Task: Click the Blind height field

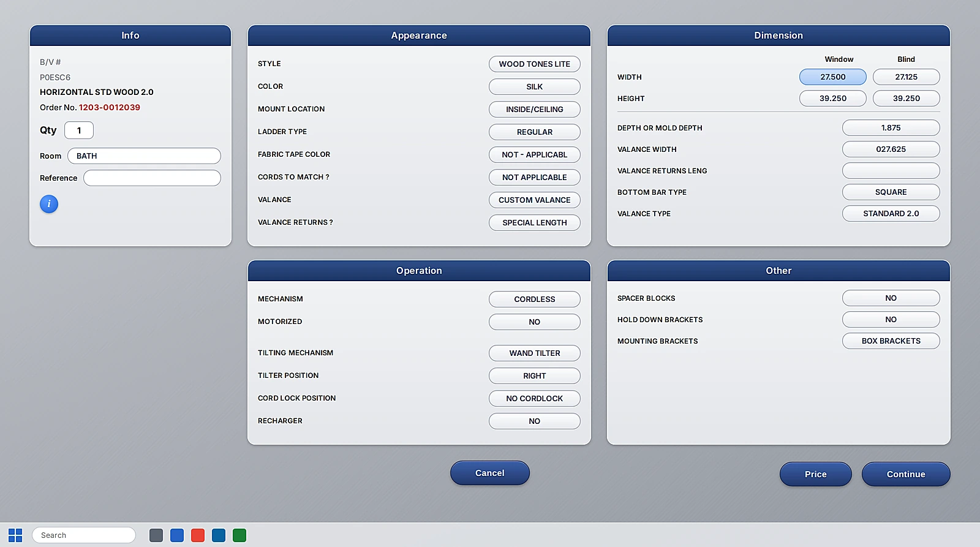Action: pyautogui.click(x=907, y=99)
